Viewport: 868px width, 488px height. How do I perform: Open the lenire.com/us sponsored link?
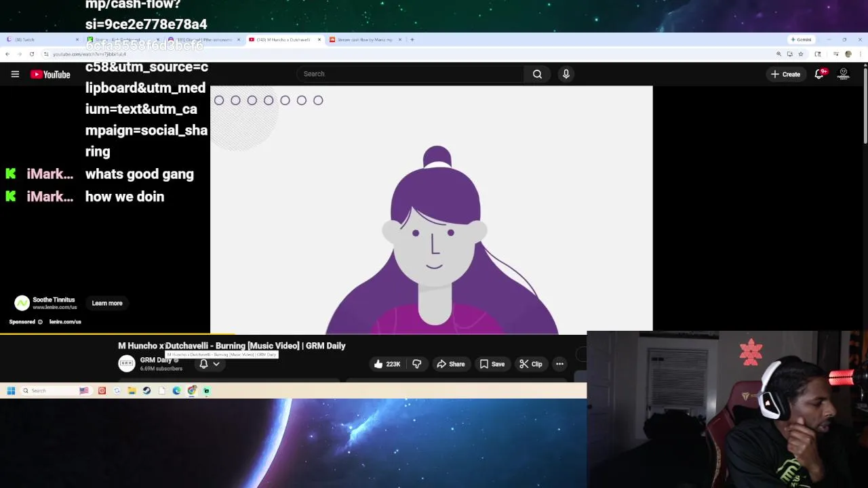(x=65, y=322)
